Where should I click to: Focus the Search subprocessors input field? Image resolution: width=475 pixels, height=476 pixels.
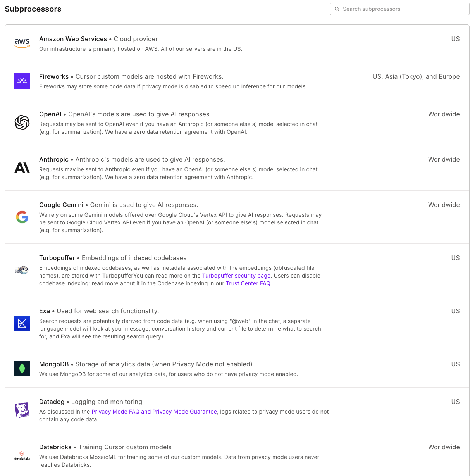[x=403, y=9]
